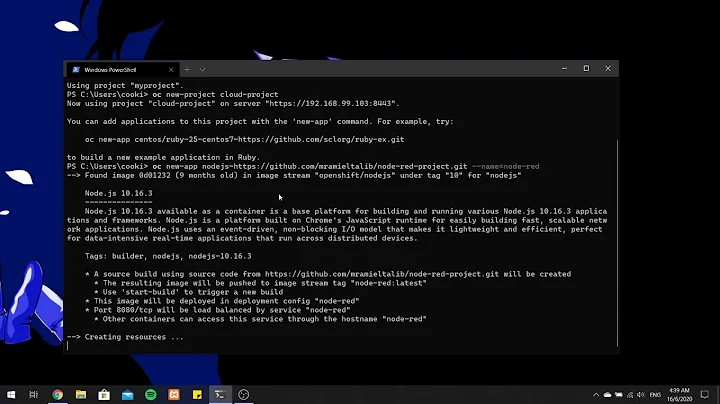The image size is (720, 404).
Task: Click the PowerShell icon in the tab
Action: pos(76,70)
